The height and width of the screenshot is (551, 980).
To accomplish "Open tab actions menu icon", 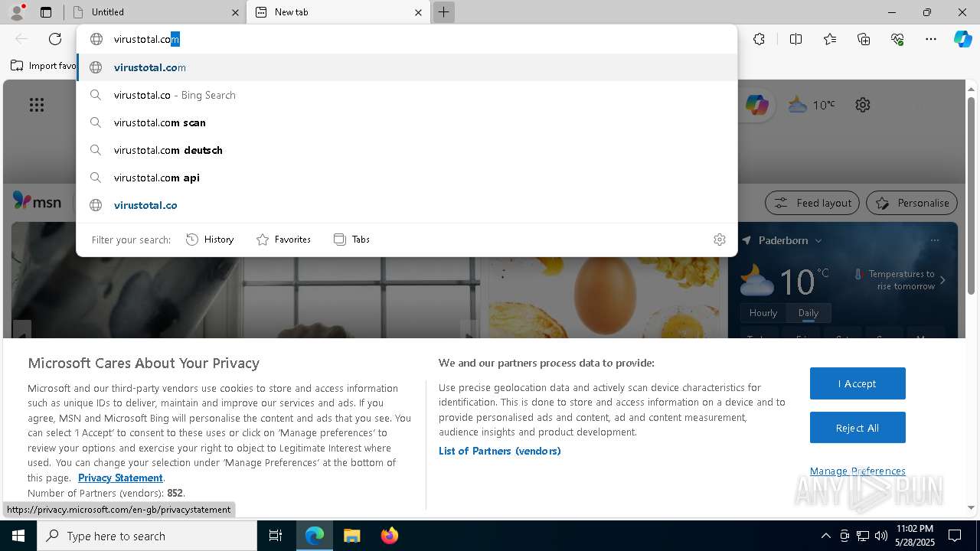I will [x=46, y=12].
